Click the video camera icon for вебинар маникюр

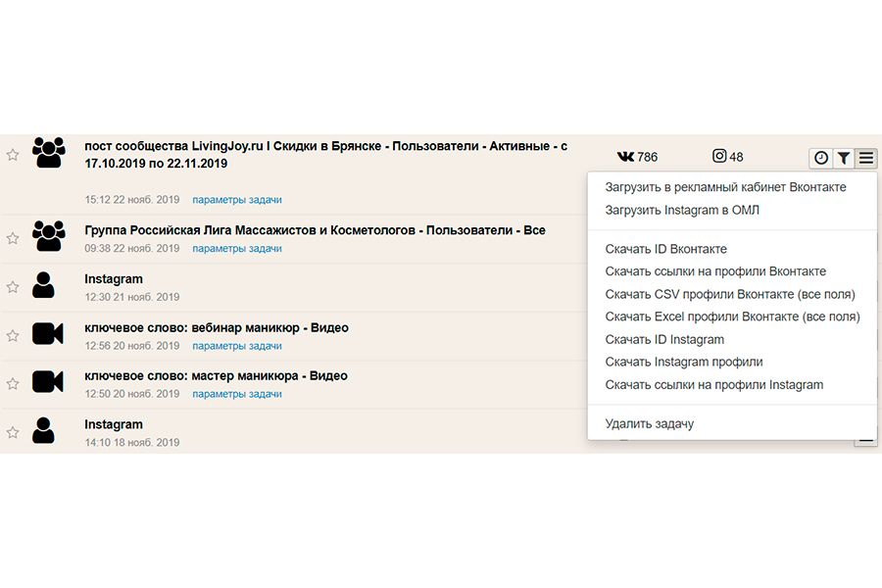point(48,333)
